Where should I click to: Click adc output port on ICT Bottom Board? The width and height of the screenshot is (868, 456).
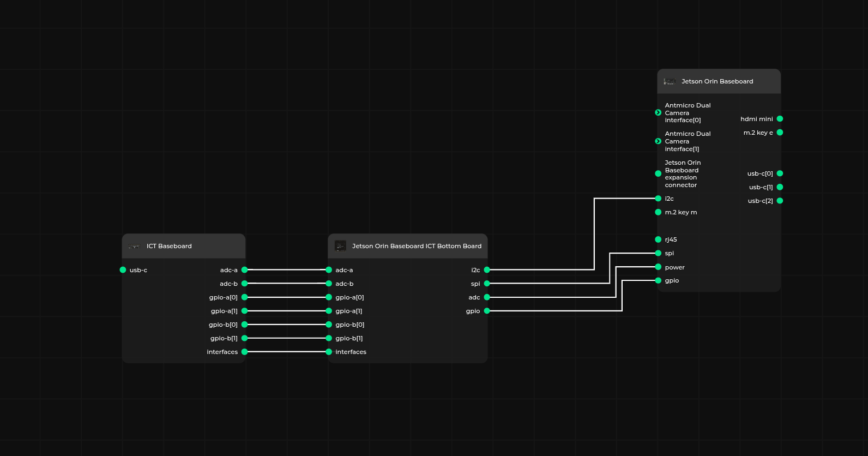[x=487, y=297]
